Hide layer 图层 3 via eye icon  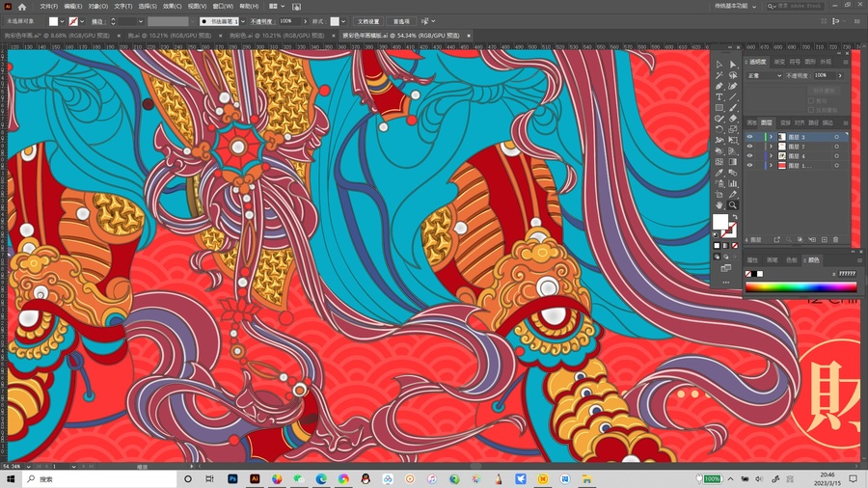click(x=749, y=137)
